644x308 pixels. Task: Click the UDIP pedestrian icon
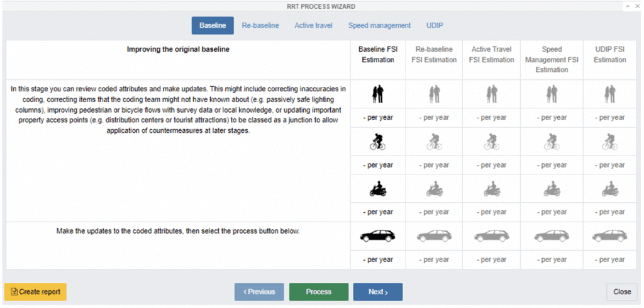pyautogui.click(x=609, y=94)
